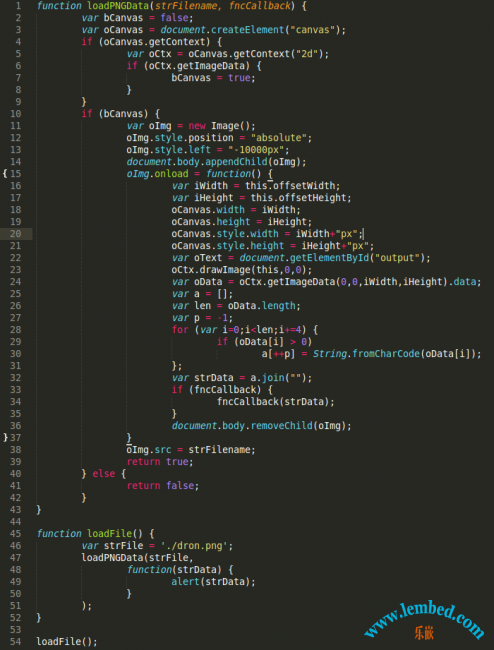The width and height of the screenshot is (494, 650).
Task: Click line number 53 in the gutter
Action: (15, 630)
